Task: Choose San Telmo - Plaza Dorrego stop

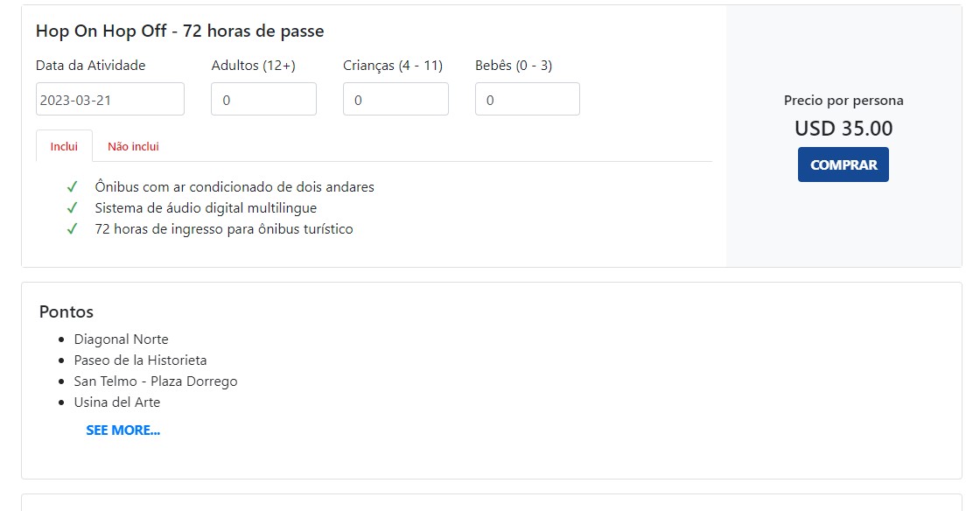Action: (156, 381)
